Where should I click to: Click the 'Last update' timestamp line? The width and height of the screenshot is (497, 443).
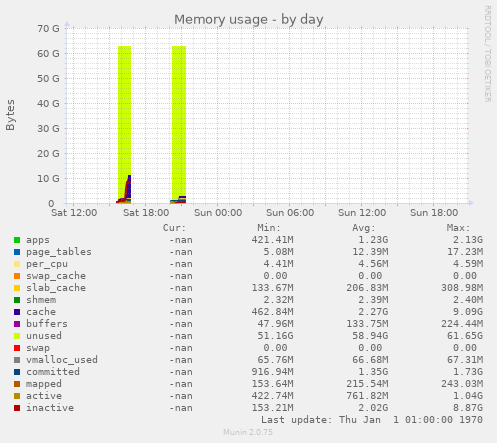(x=372, y=420)
